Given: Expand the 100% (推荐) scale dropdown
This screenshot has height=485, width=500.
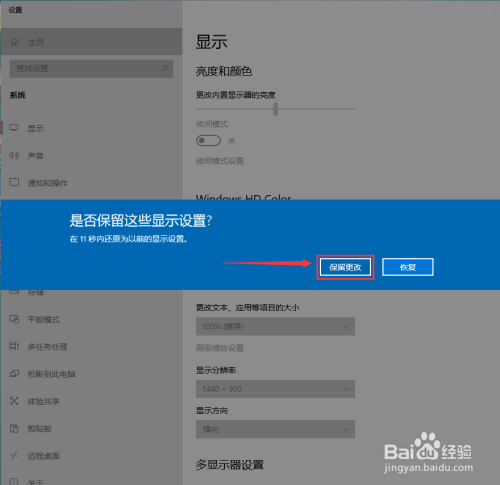Looking at the screenshot, I should (275, 326).
